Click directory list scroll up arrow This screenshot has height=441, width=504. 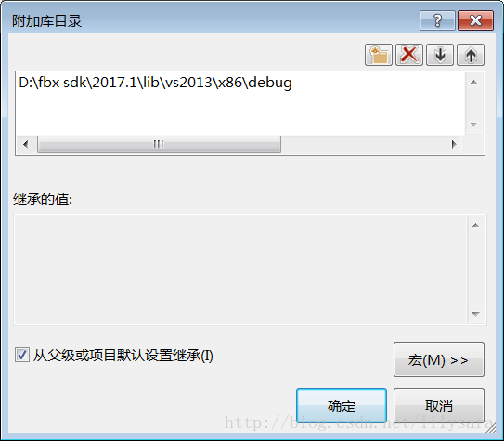tap(473, 83)
